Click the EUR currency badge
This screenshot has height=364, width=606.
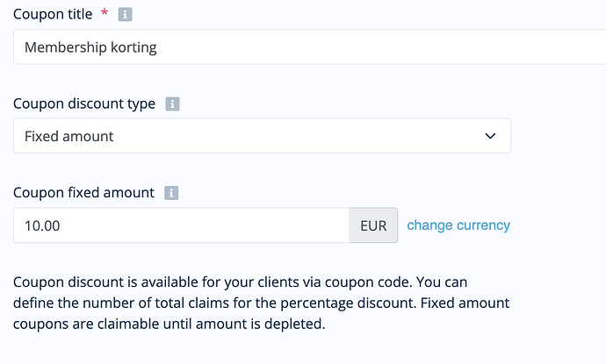pyautogui.click(x=373, y=225)
